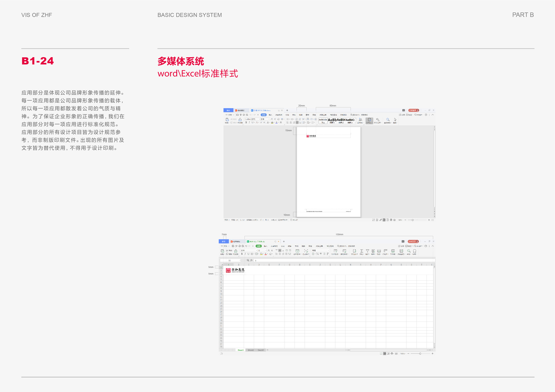Switch to the Formulas tab in Excel

283,246
